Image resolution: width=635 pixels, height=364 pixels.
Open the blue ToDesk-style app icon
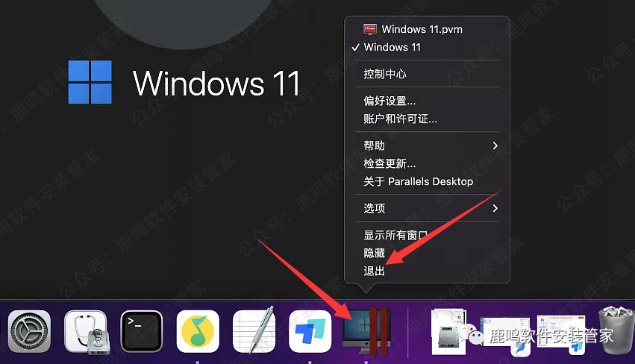click(x=310, y=331)
